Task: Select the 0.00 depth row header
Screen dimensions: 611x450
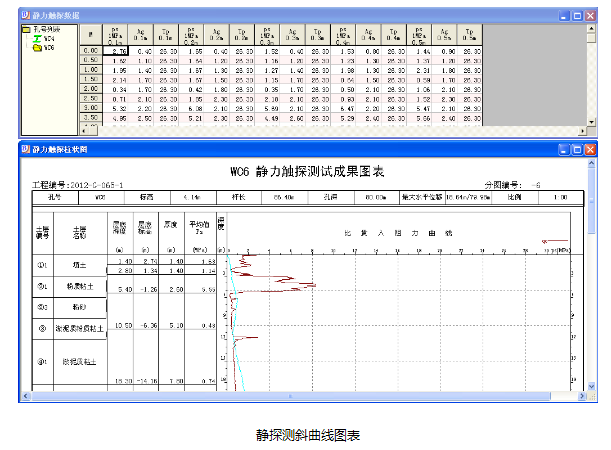Action: (89, 50)
